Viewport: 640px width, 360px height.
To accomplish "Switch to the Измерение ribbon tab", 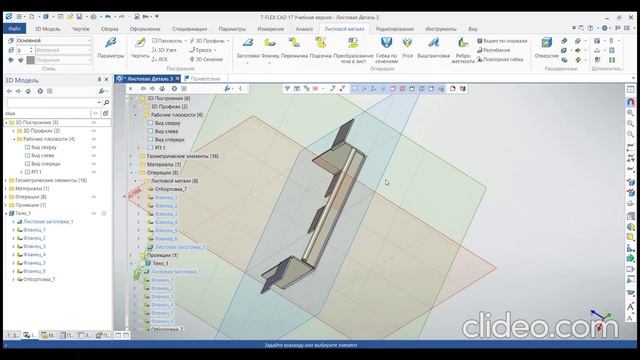I will (x=271, y=29).
